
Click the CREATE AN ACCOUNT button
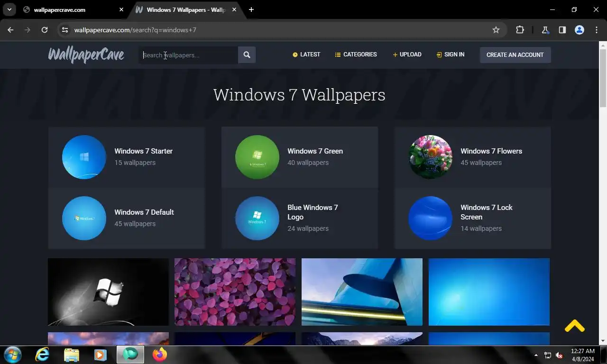click(x=515, y=55)
